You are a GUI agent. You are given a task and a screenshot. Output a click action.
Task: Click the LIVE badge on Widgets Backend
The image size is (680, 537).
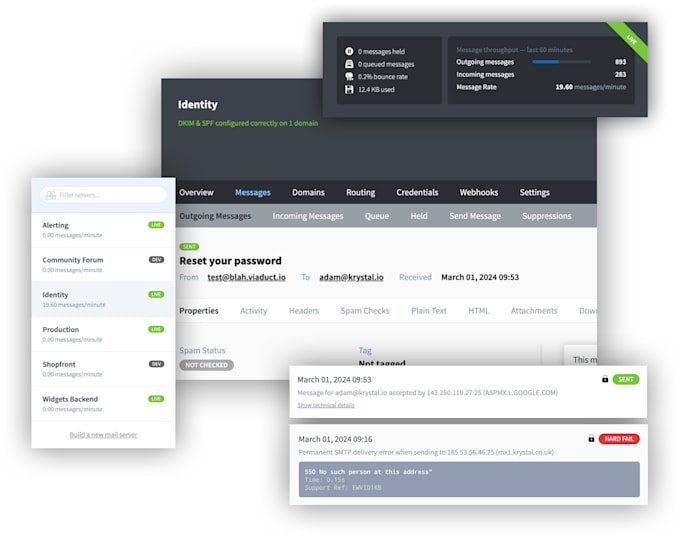tap(156, 399)
